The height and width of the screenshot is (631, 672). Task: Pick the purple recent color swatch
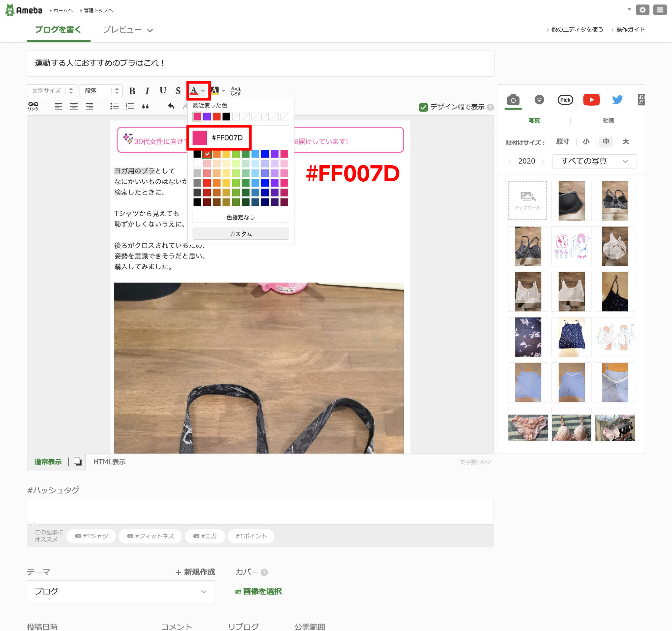point(207,117)
